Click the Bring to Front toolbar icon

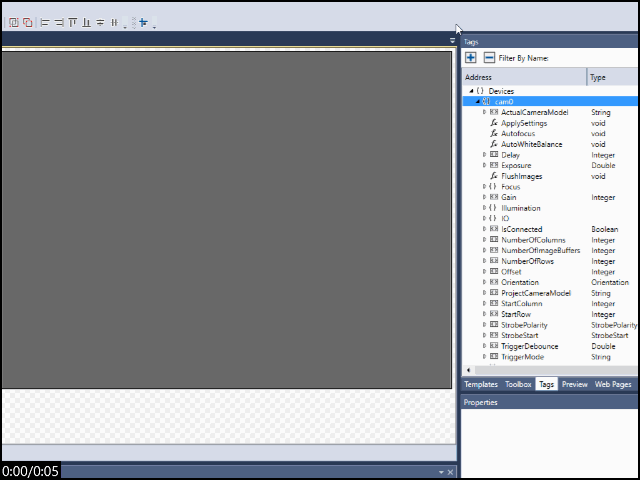(14, 22)
